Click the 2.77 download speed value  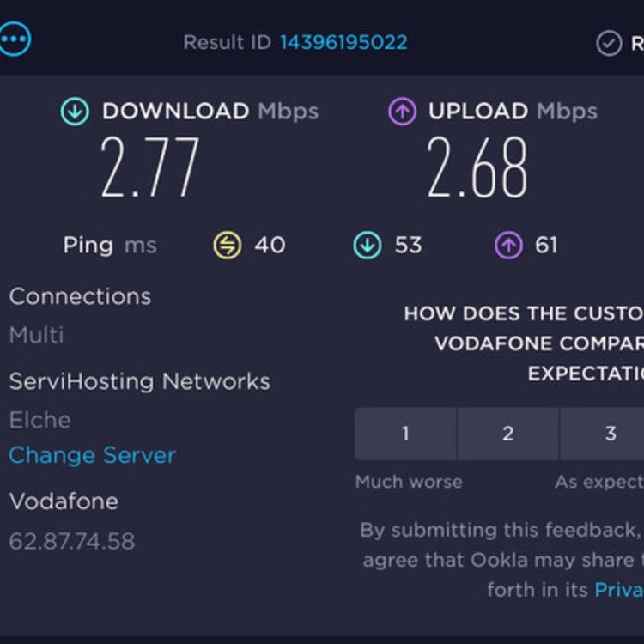point(150,167)
